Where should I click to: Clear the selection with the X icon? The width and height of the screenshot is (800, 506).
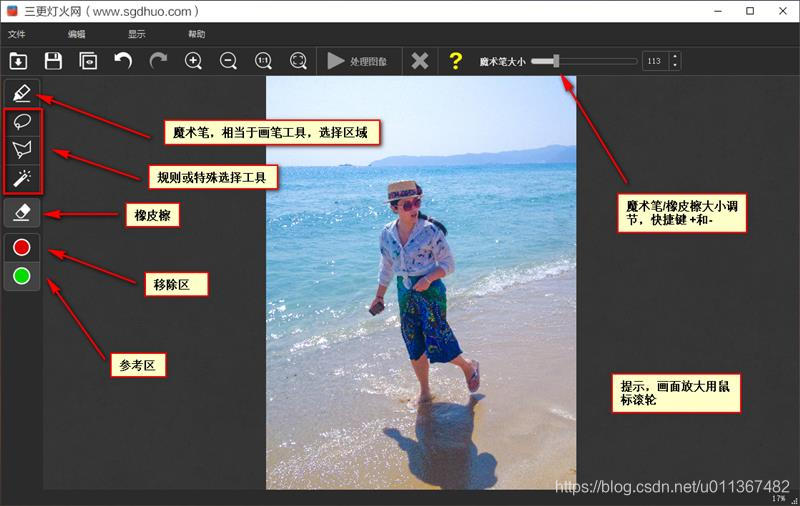click(x=419, y=61)
